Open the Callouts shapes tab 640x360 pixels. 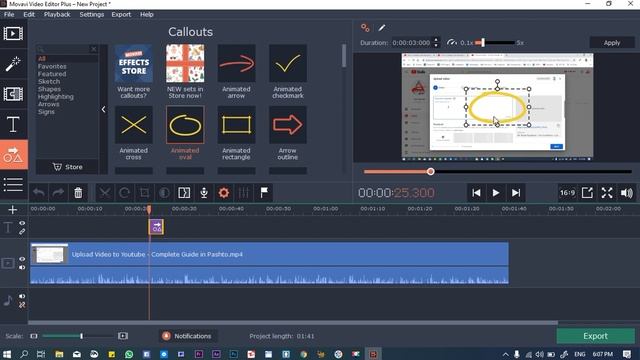click(13, 155)
